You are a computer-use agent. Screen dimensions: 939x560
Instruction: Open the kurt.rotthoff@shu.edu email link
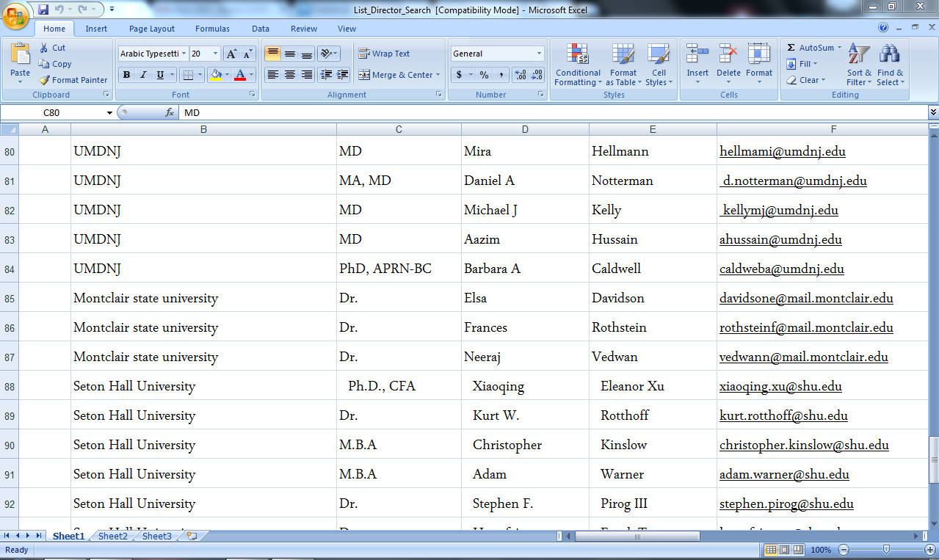783,416
